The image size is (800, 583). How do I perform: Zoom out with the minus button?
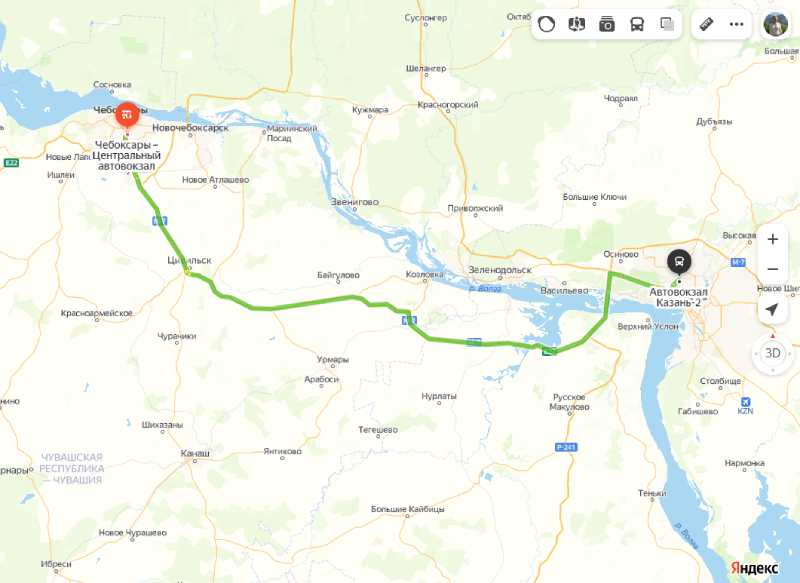773,269
